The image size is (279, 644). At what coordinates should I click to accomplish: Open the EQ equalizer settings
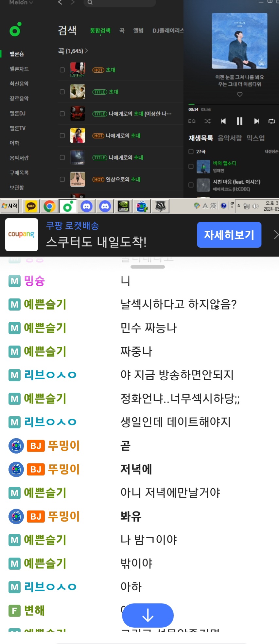pos(192,121)
